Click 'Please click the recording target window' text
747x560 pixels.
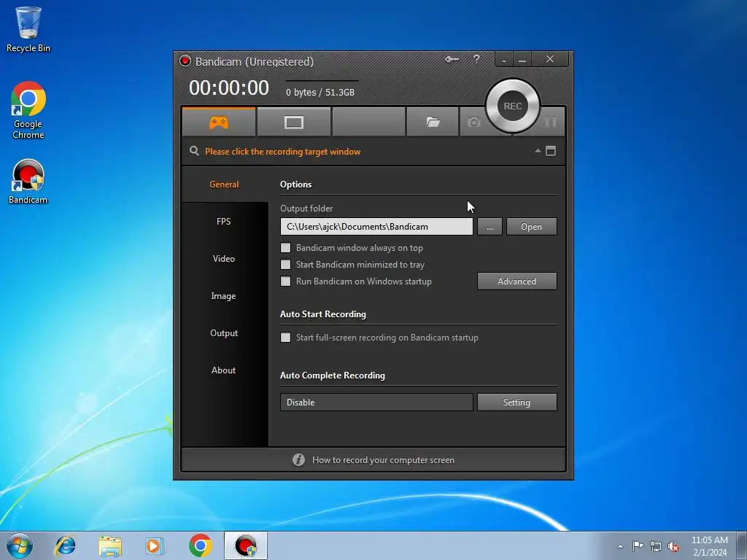click(282, 152)
